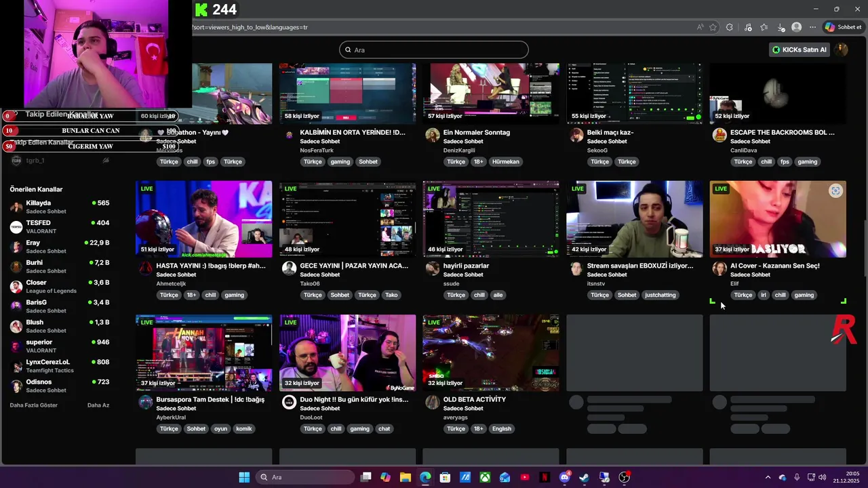Open Burhi channel in recommended list
The width and height of the screenshot is (868, 488).
[60, 266]
